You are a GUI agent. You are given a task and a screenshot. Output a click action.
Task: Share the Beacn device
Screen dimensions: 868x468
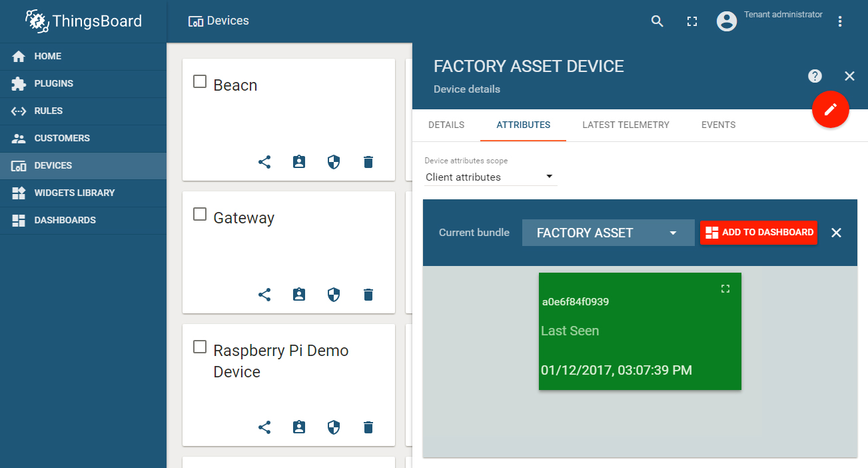264,162
